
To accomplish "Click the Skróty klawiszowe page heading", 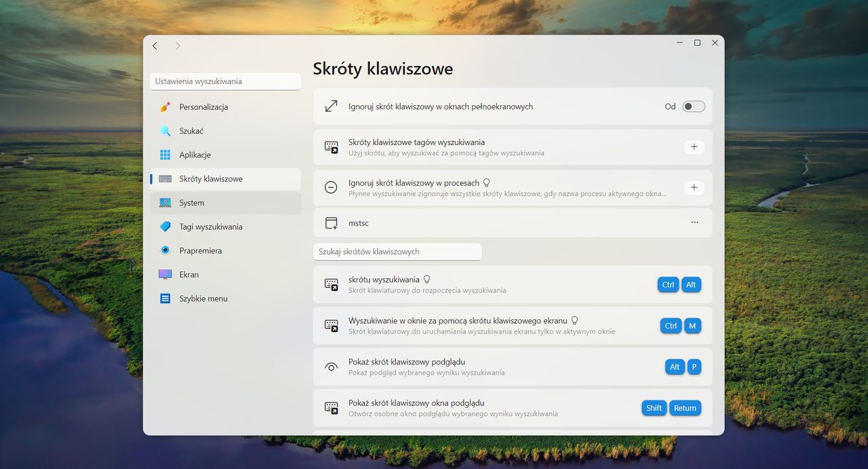I will (383, 68).
